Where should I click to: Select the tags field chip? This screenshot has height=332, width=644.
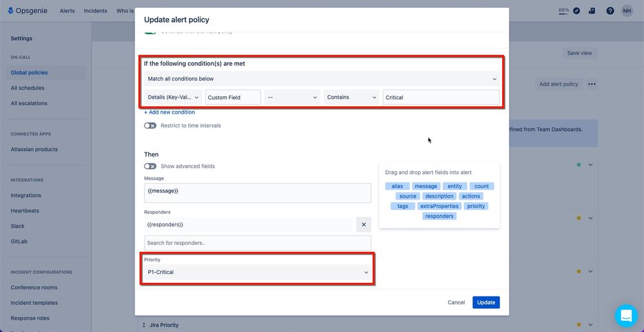point(403,206)
